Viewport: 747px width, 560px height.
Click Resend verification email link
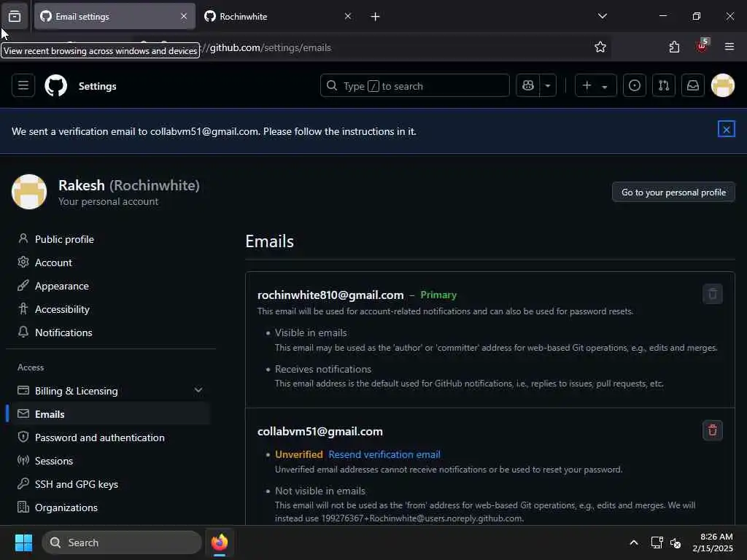(x=384, y=454)
